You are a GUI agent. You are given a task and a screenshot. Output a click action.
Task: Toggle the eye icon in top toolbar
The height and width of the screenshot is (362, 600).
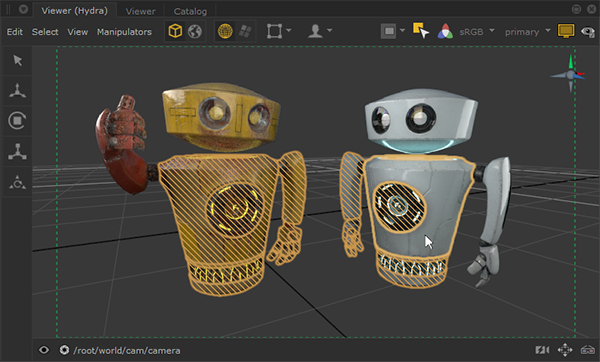pos(588,31)
